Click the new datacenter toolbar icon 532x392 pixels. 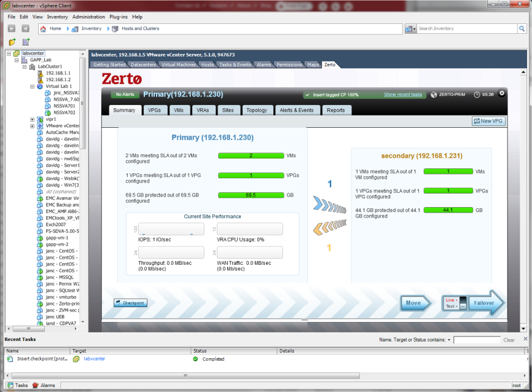(26, 42)
